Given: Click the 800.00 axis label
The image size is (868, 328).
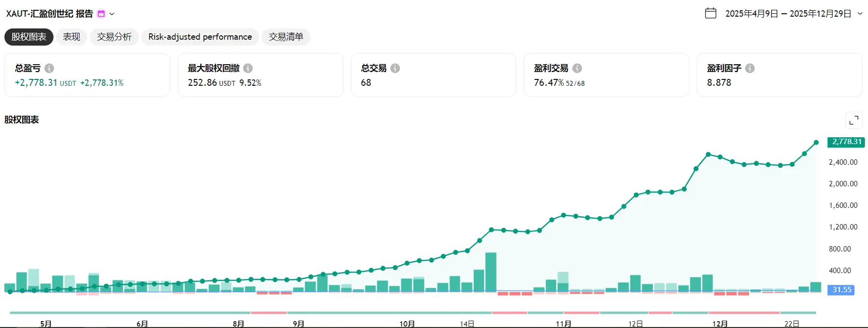Looking at the screenshot, I should 840,249.
